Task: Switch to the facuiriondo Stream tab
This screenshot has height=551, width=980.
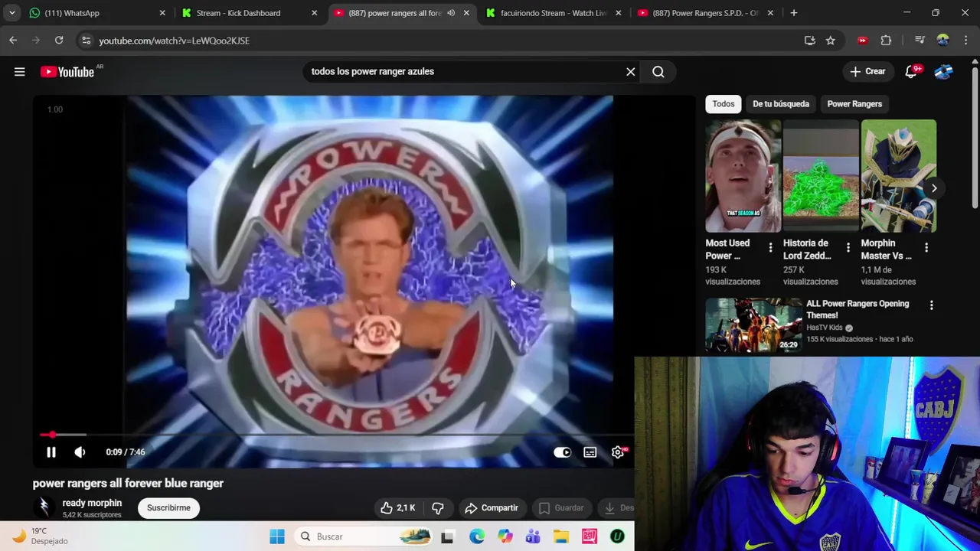Action: click(553, 13)
